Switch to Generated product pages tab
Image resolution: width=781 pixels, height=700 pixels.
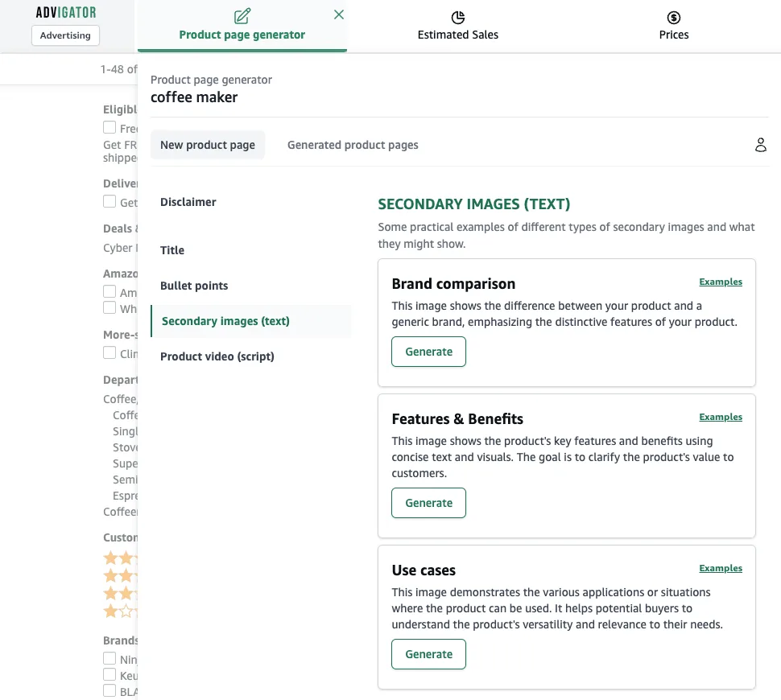pyautogui.click(x=353, y=145)
